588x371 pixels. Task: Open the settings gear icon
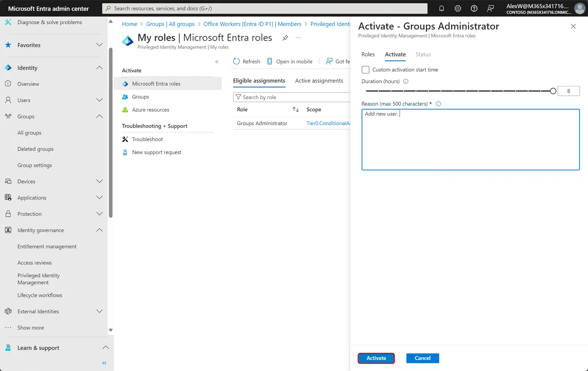pyautogui.click(x=458, y=8)
